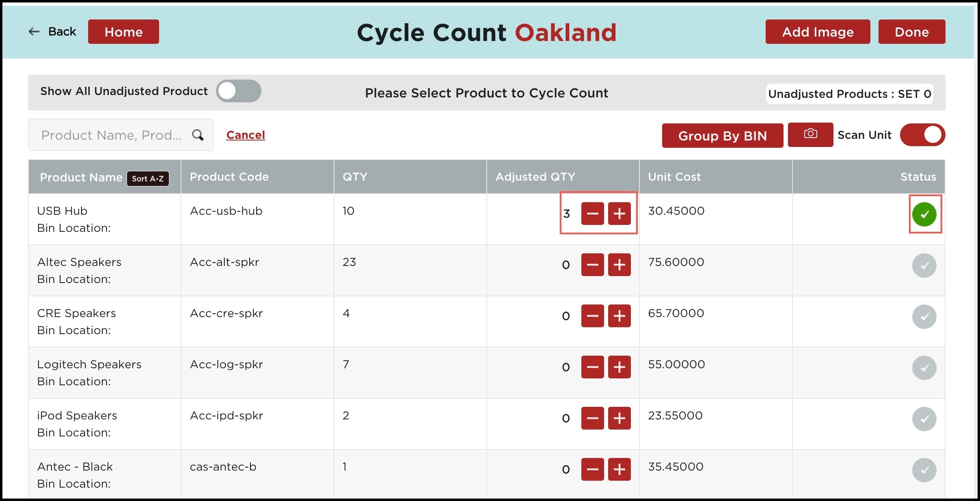Mark Altec Speakers status checkmark
The image size is (980, 501).
924,265
